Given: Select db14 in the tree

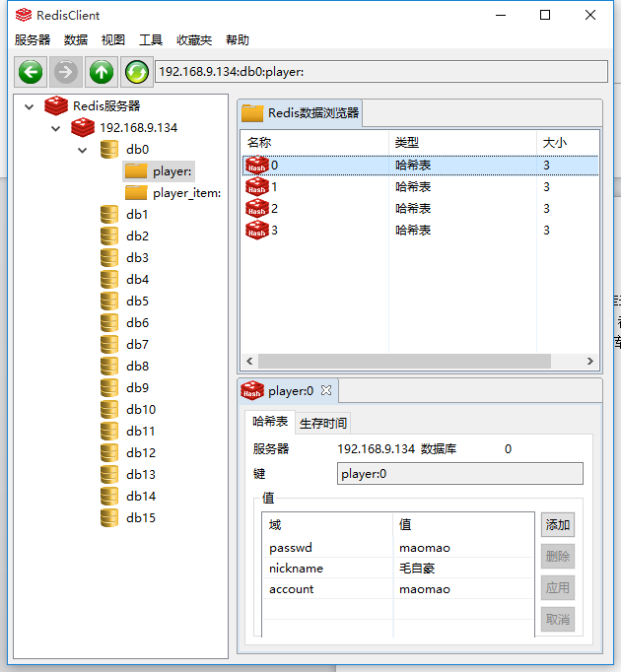Looking at the screenshot, I should (141, 497).
